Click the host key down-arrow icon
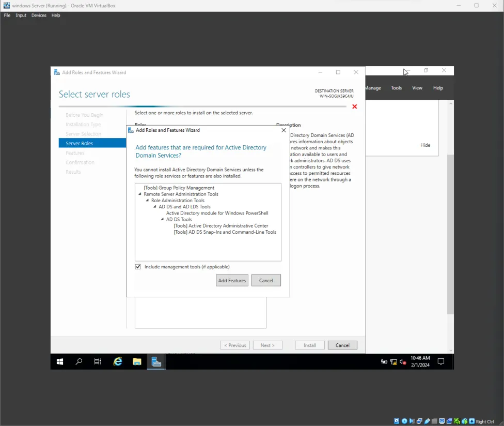The image size is (504, 426). tap(472, 421)
